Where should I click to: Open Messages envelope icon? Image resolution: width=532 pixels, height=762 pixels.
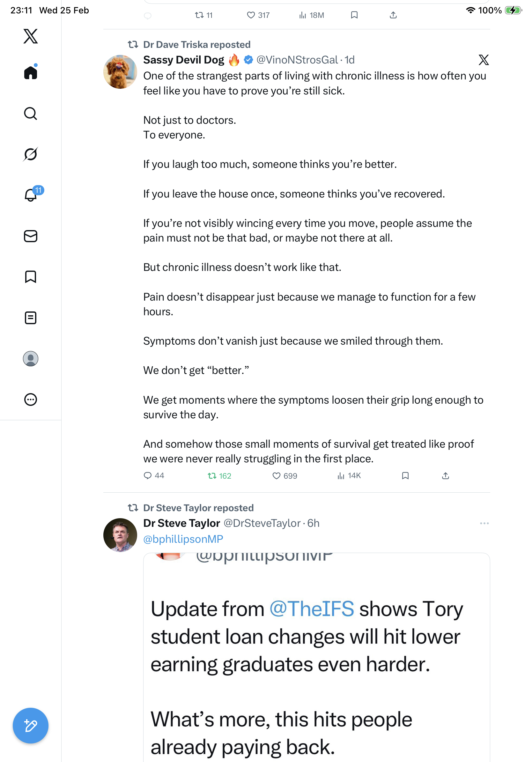(x=31, y=236)
